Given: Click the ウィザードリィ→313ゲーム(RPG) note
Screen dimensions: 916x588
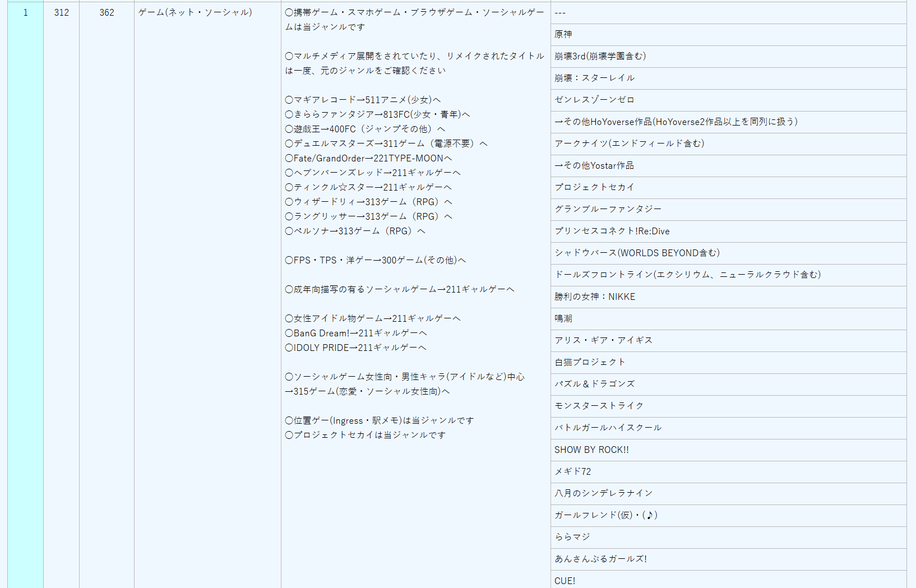Looking at the screenshot, I should [368, 202].
